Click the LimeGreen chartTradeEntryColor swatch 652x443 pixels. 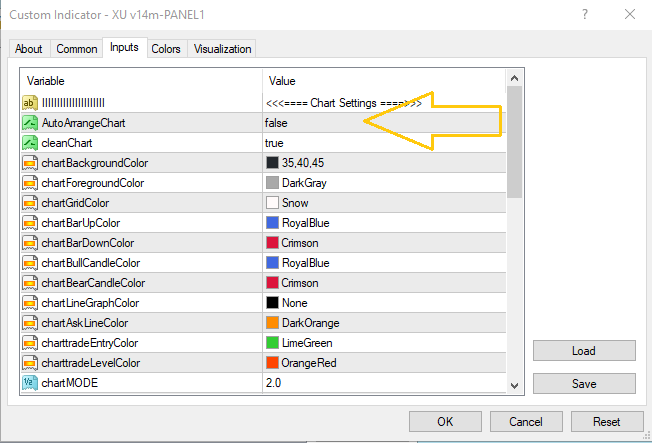click(x=273, y=343)
